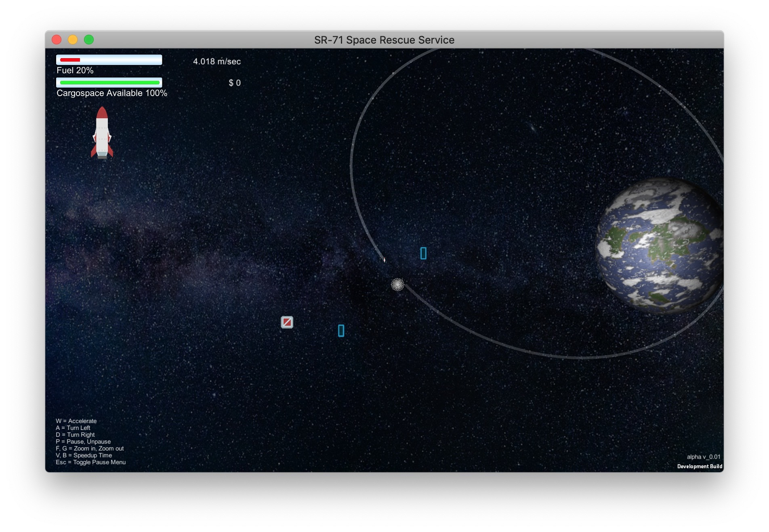This screenshot has height=532, width=769.
Task: Click the '4.018 m/sec' speed readout
Action: pos(217,61)
